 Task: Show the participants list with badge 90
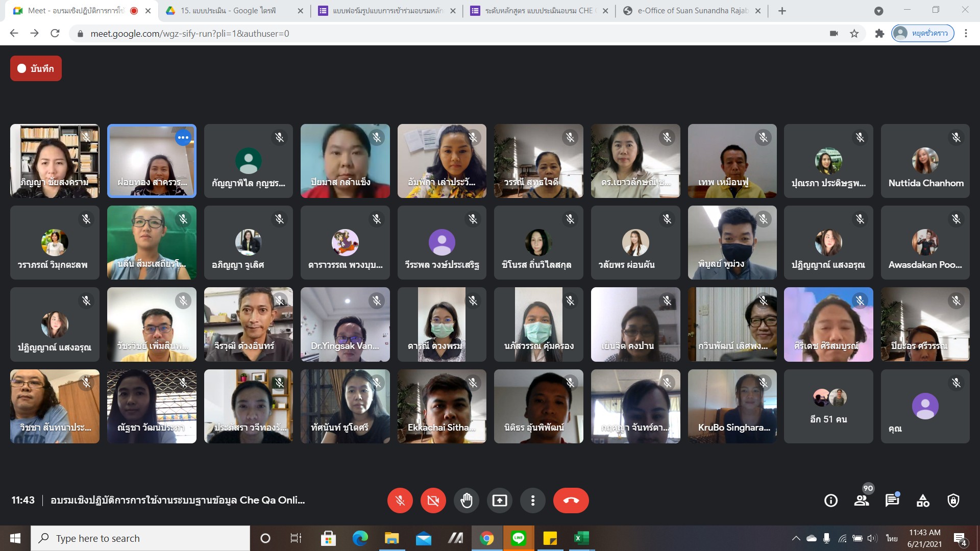coord(862,500)
